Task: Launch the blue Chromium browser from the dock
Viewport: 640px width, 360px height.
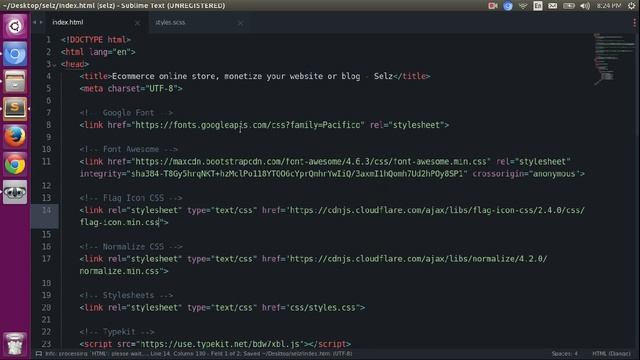Action: [x=15, y=53]
